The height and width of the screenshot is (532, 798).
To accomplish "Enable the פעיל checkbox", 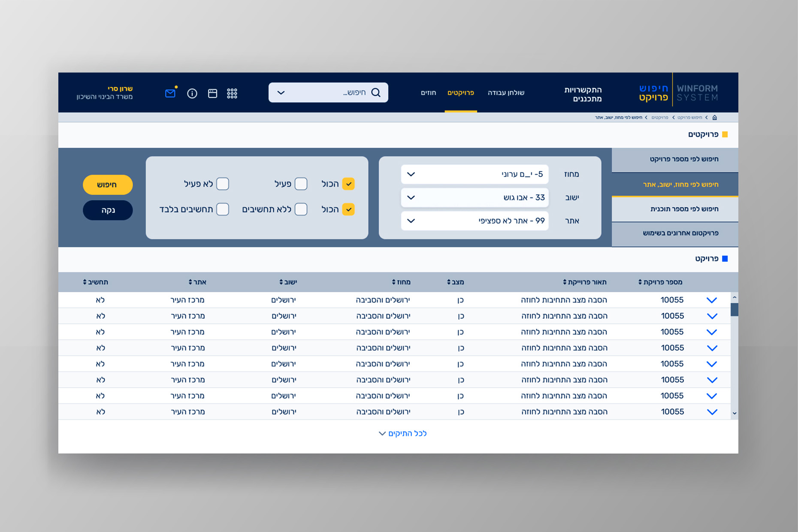I will click(301, 184).
